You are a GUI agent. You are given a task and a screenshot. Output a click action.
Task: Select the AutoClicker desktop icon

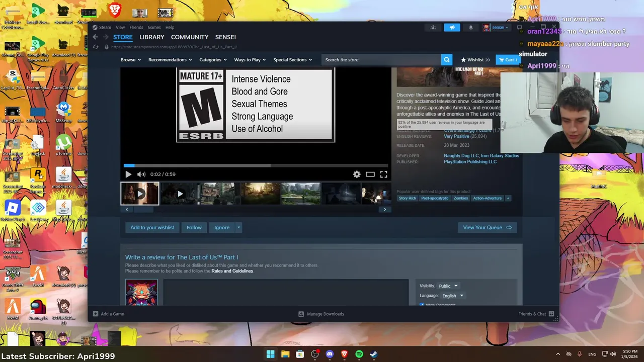click(63, 79)
